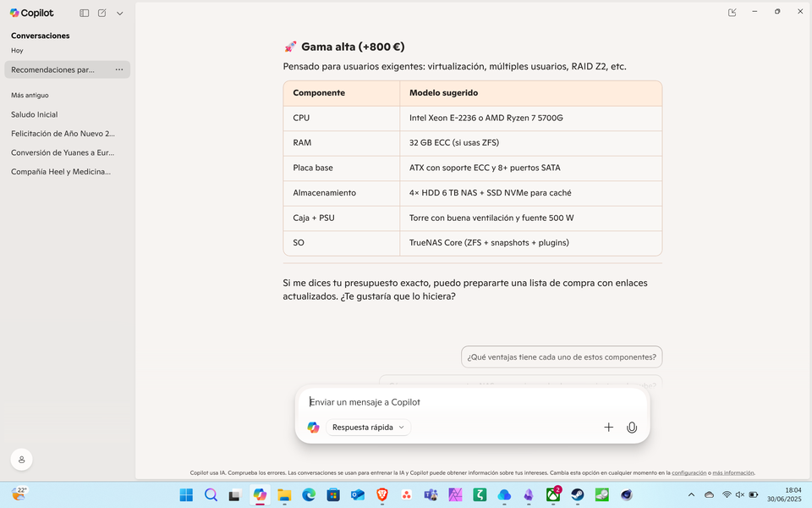The width and height of the screenshot is (812, 508).
Task: Open the 'más información' footer link
Action: [732, 472]
